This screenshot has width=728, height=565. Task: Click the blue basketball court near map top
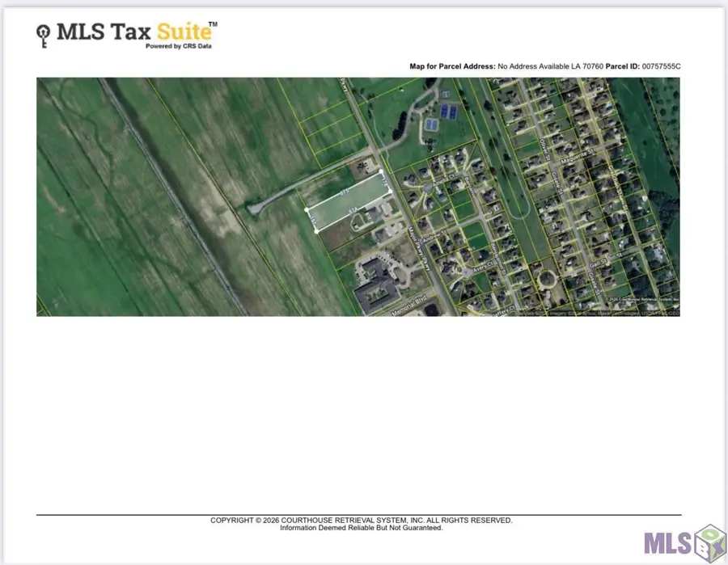coord(431,123)
